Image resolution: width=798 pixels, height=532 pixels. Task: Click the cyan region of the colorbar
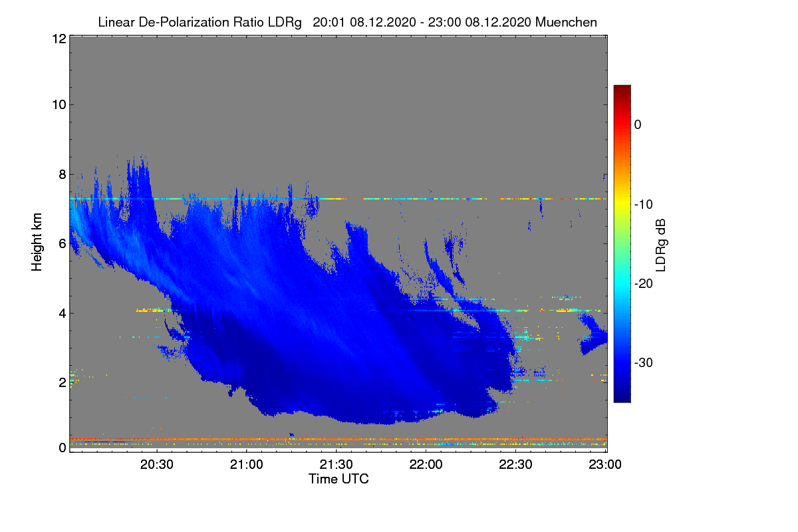pos(622,283)
